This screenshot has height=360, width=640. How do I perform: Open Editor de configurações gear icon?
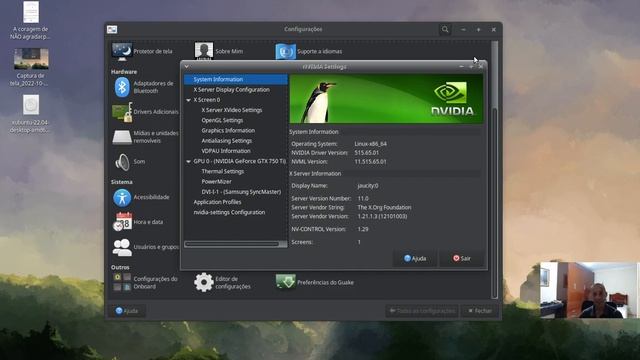204,282
